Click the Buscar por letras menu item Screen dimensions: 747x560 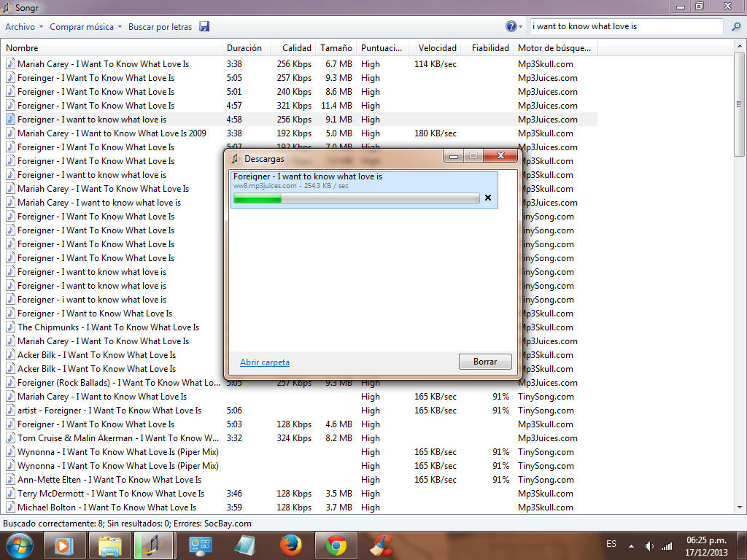tap(160, 27)
